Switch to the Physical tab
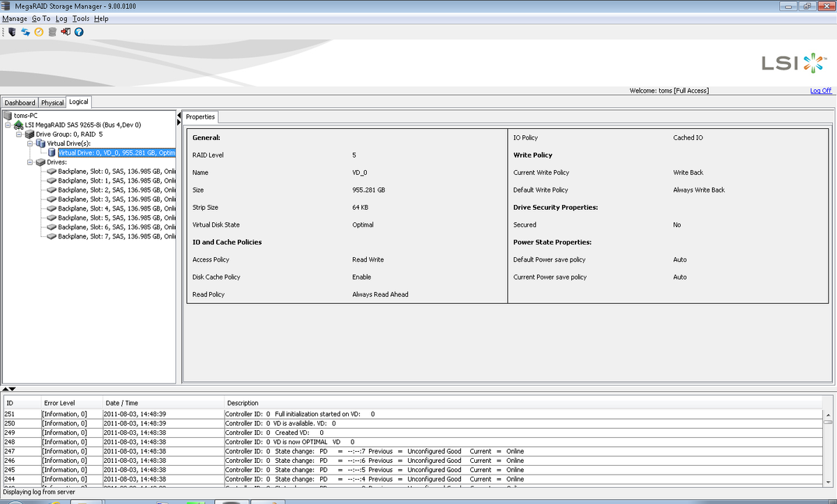This screenshot has height=504, width=837. pyautogui.click(x=52, y=102)
